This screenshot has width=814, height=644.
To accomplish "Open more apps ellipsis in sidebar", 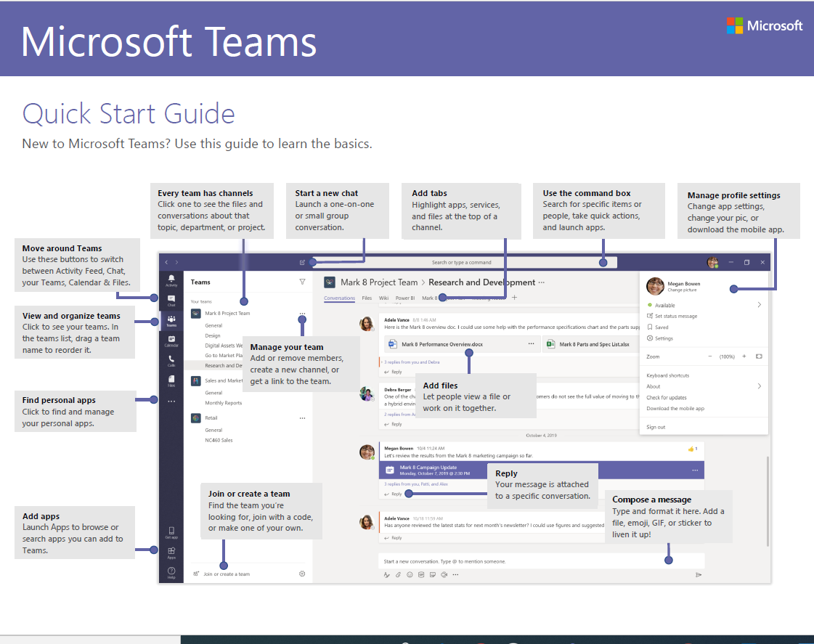I will click(171, 401).
